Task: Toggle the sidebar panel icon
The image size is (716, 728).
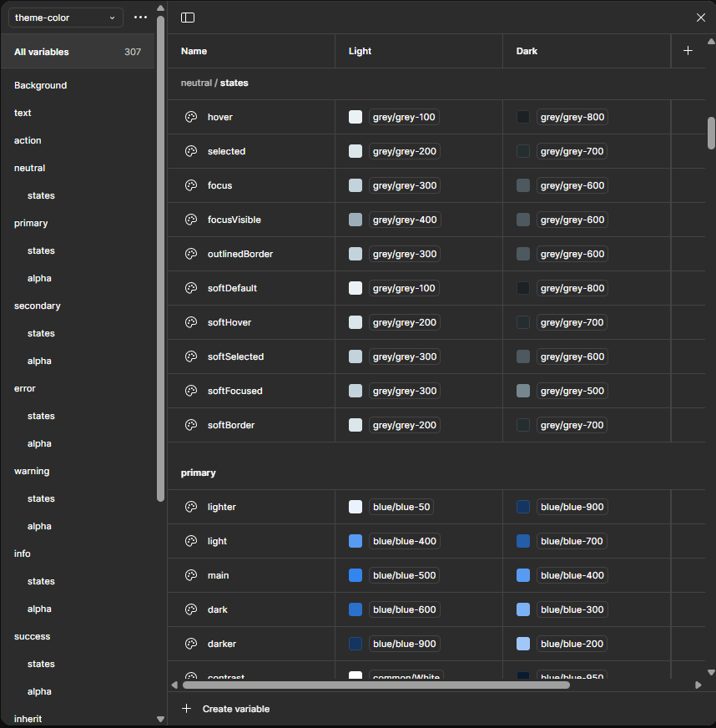Action: (188, 18)
